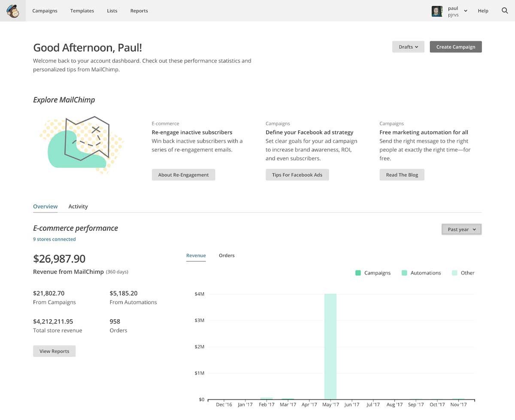Viewport: 515px width, 420px height.
Task: Click the Good Afternoon, Paul! heading
Action: [88, 48]
